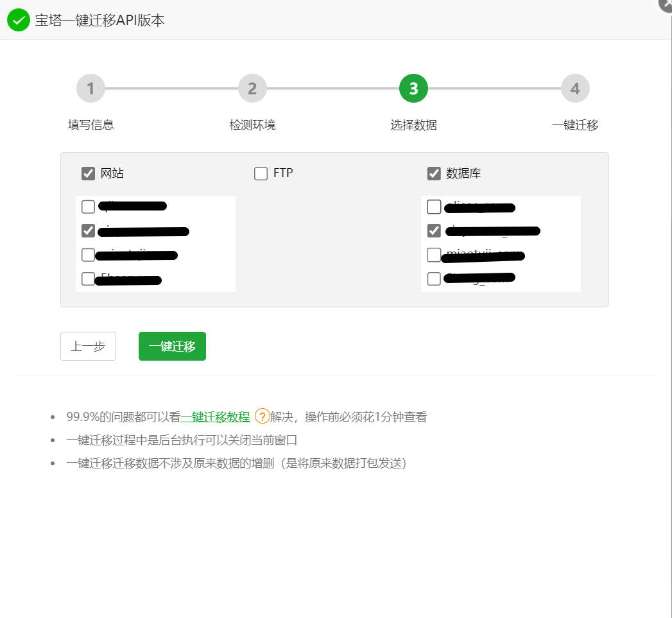Click step circle 1 labeled 填写信息
The width and height of the screenshot is (672, 618).
[90, 88]
